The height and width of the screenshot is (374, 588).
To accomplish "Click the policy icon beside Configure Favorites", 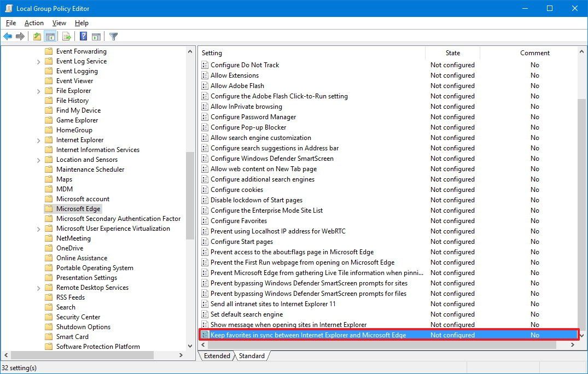I will pyautogui.click(x=205, y=220).
